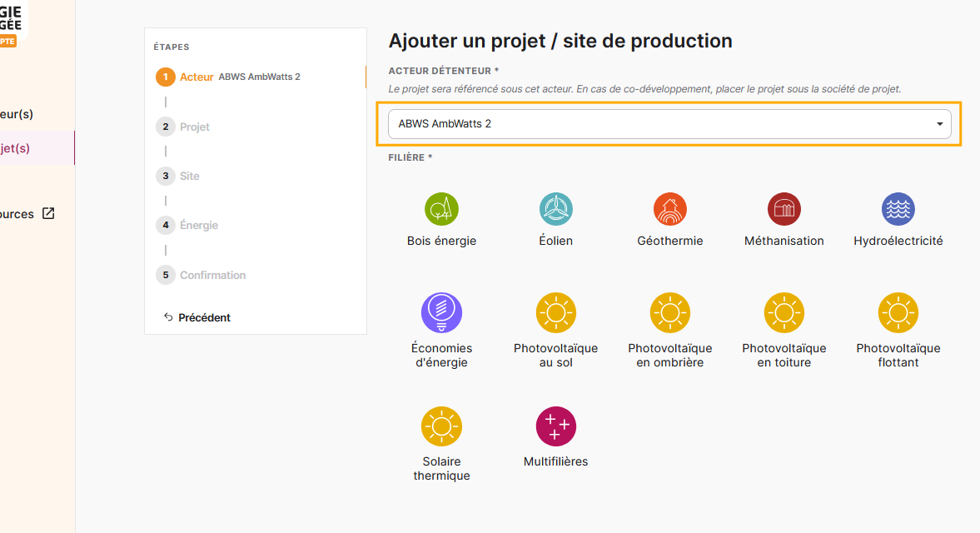Click the Méthanisation label

(x=784, y=241)
